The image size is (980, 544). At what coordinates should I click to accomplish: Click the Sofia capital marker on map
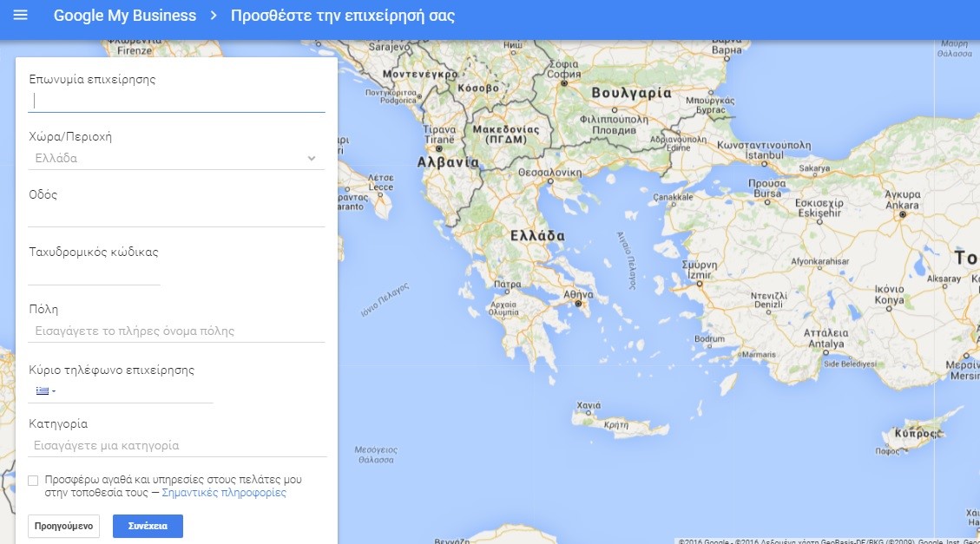[564, 83]
